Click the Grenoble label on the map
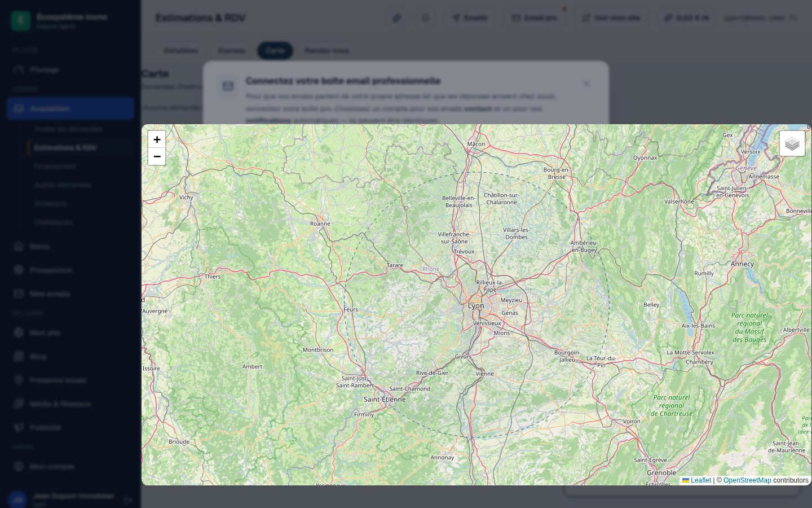The width and height of the screenshot is (812, 508). (661, 472)
